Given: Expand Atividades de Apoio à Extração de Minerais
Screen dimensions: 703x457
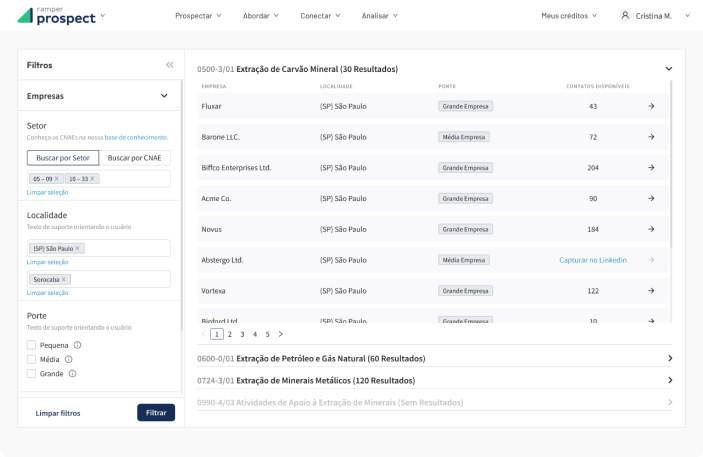Looking at the screenshot, I should [x=670, y=402].
